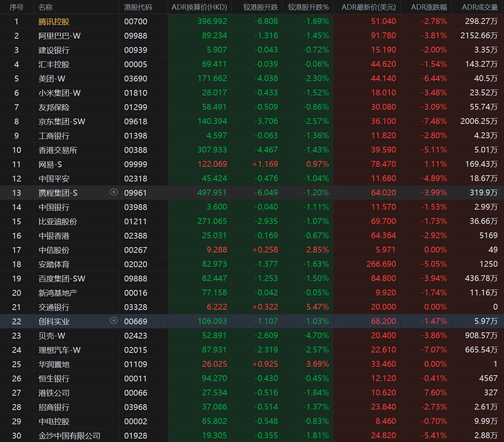Sort by the ADR涨跌幅 column header
The image size is (504, 442).
click(429, 7)
